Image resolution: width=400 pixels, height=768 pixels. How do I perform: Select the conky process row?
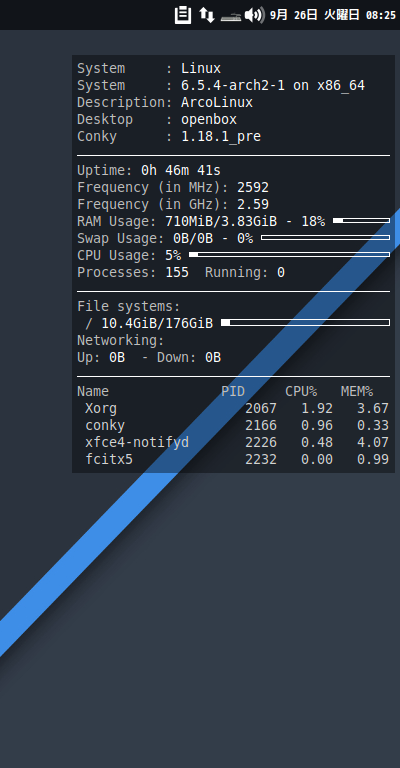[233, 425]
